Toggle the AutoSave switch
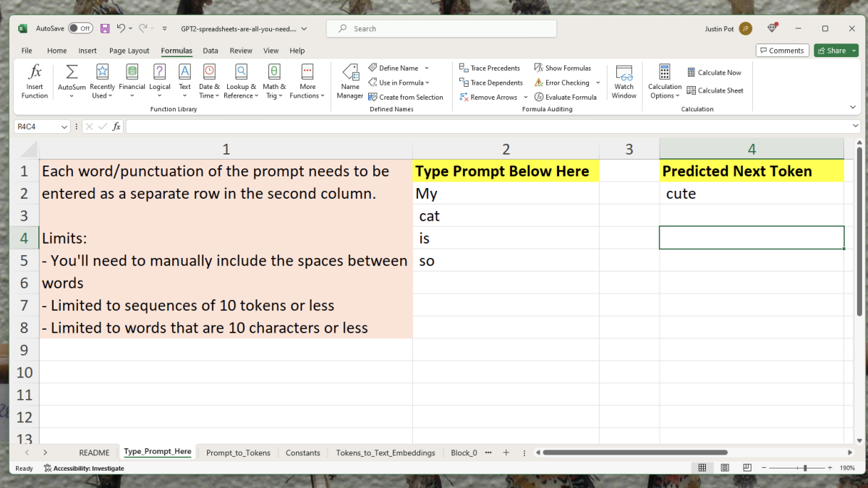The image size is (868, 488). click(80, 29)
